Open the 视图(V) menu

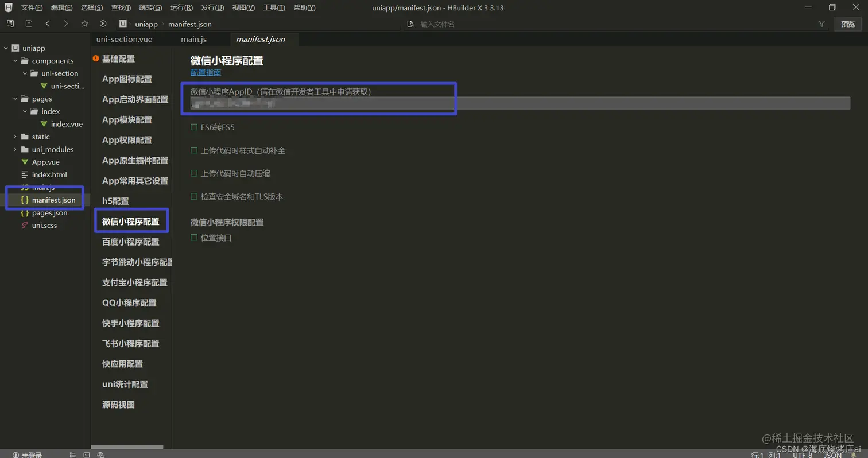point(243,7)
